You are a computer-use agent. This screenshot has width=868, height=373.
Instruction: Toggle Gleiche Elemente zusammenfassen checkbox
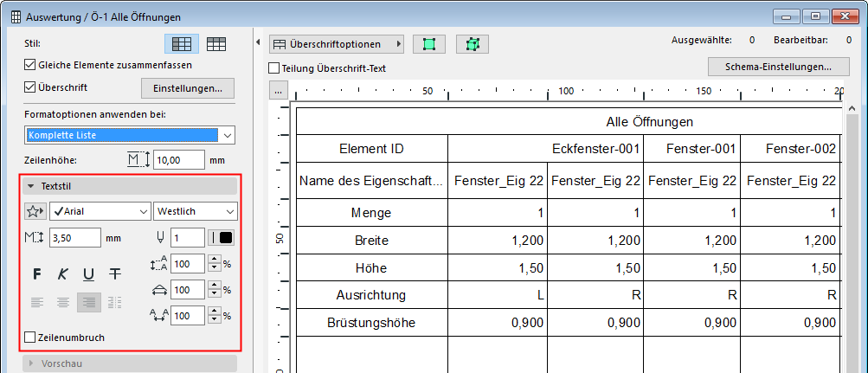click(30, 65)
